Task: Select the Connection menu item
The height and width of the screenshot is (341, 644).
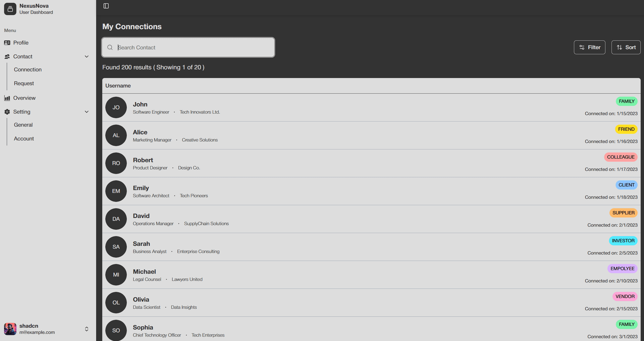Action: coord(28,69)
